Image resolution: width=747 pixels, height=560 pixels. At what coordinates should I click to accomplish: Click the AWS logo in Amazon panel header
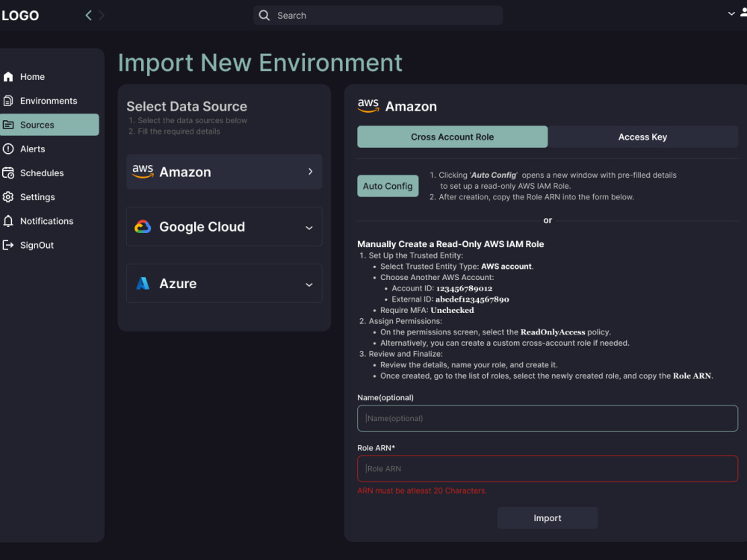click(x=368, y=106)
